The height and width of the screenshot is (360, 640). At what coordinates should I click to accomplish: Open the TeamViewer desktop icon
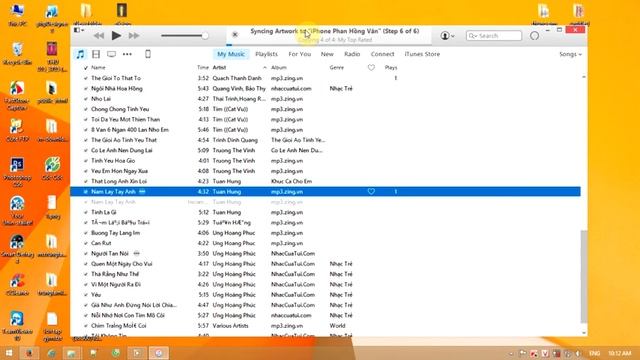pyautogui.click(x=17, y=326)
